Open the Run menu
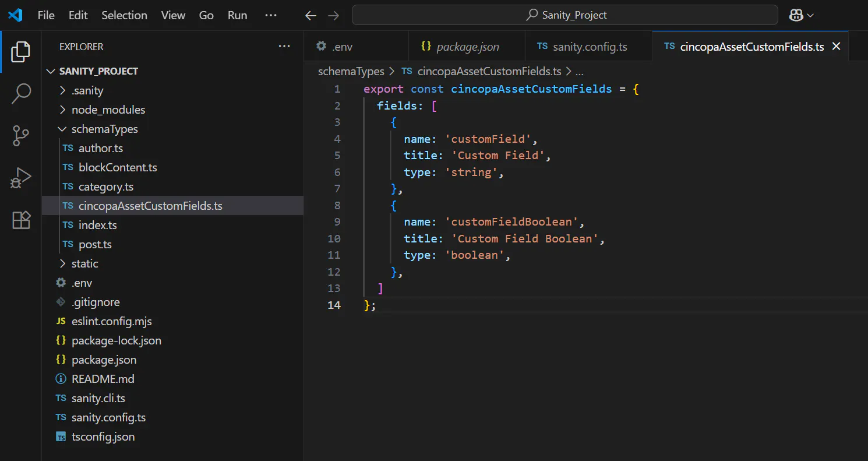This screenshot has width=868, height=461. 237,16
